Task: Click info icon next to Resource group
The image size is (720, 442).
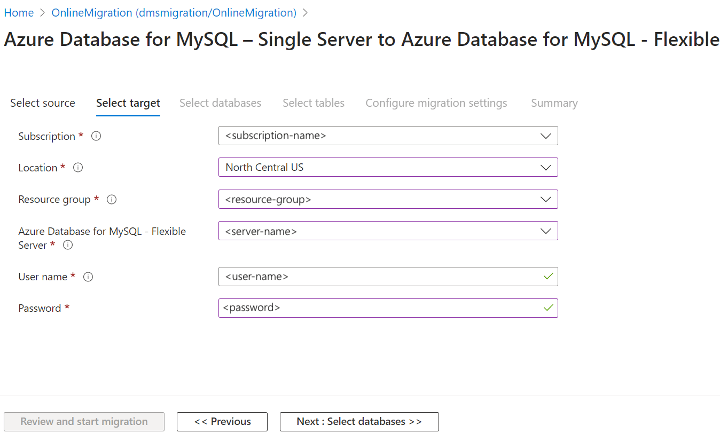Action: pos(111,200)
